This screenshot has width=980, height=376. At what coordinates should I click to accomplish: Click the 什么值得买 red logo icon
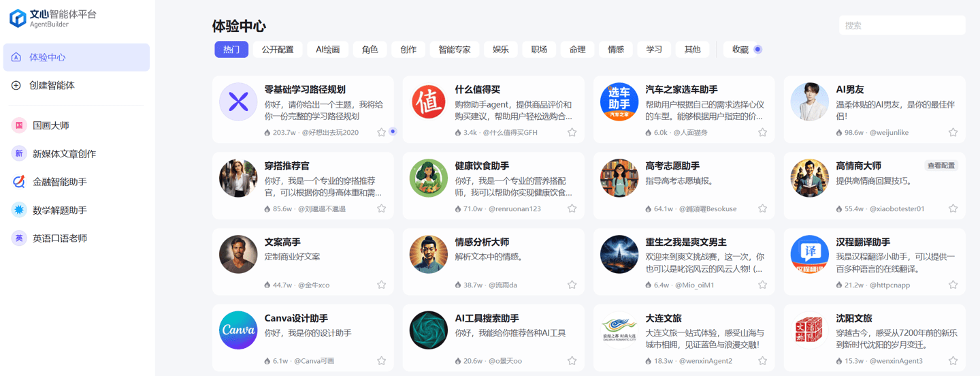(x=429, y=102)
